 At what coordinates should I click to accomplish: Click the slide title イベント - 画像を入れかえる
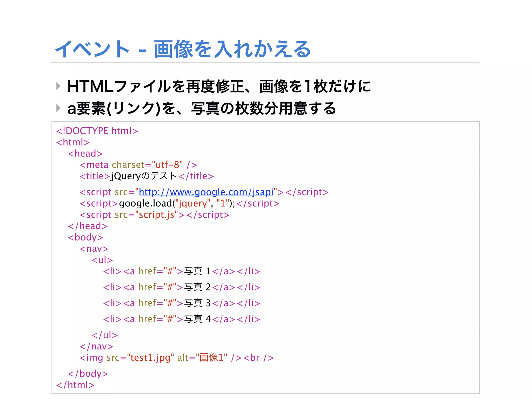(x=183, y=49)
